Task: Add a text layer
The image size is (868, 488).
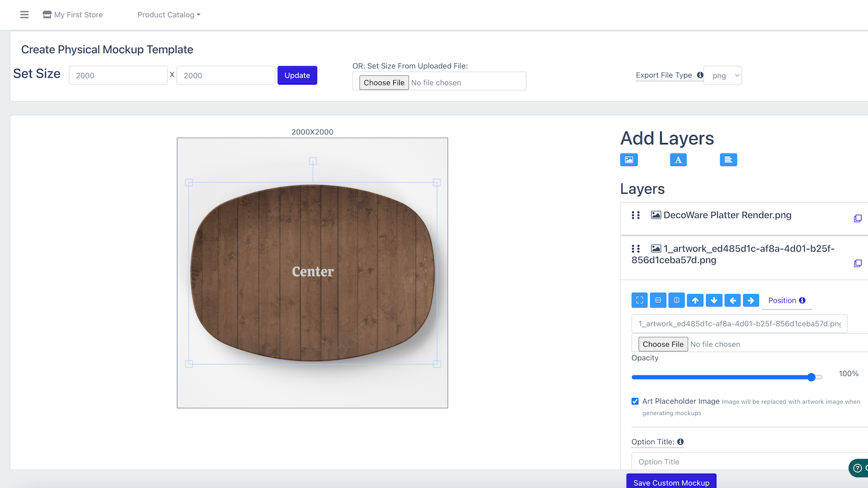Action: pos(679,159)
